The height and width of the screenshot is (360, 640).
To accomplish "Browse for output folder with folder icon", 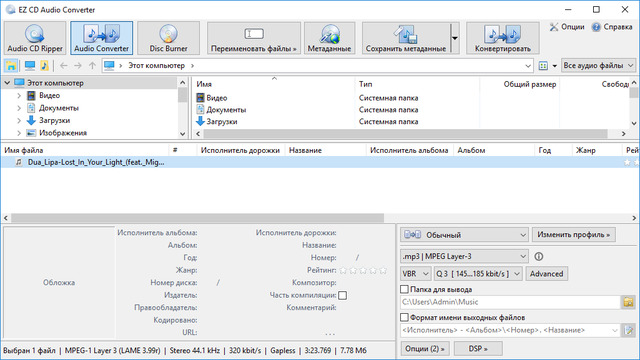I will (629, 302).
